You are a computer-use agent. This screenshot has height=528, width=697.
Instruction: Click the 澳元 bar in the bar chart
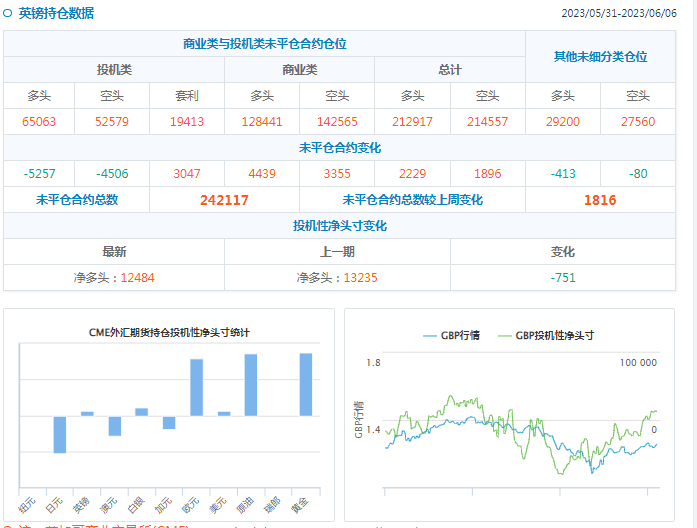[115, 425]
